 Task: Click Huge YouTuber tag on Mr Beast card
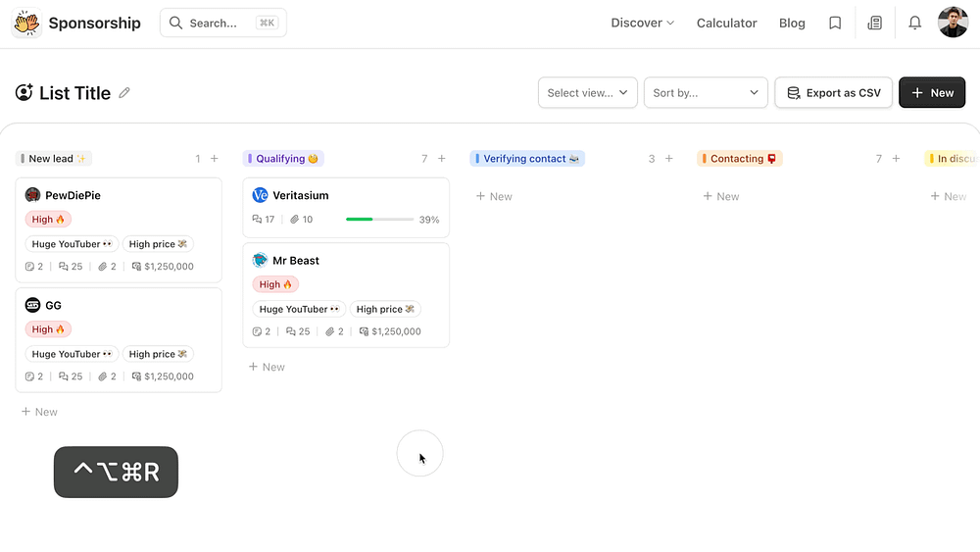pyautogui.click(x=299, y=309)
